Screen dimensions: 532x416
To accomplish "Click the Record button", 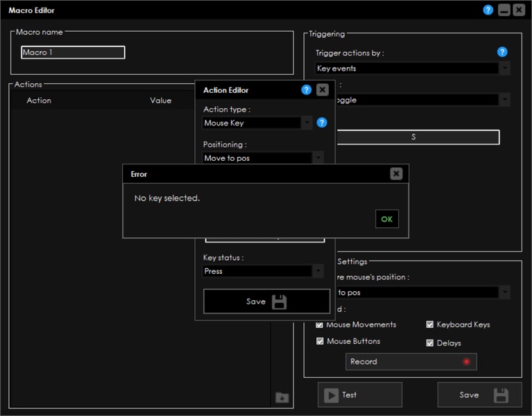I will click(411, 361).
